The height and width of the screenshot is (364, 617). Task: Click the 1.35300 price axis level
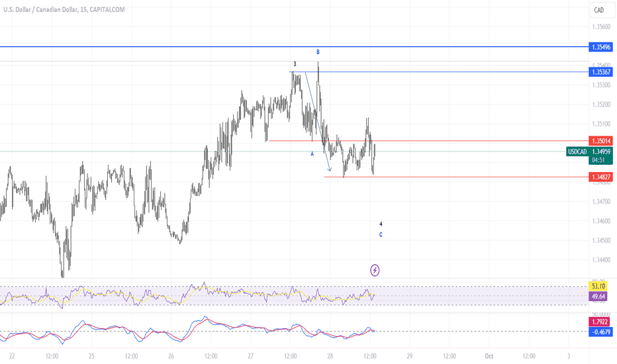(601, 85)
